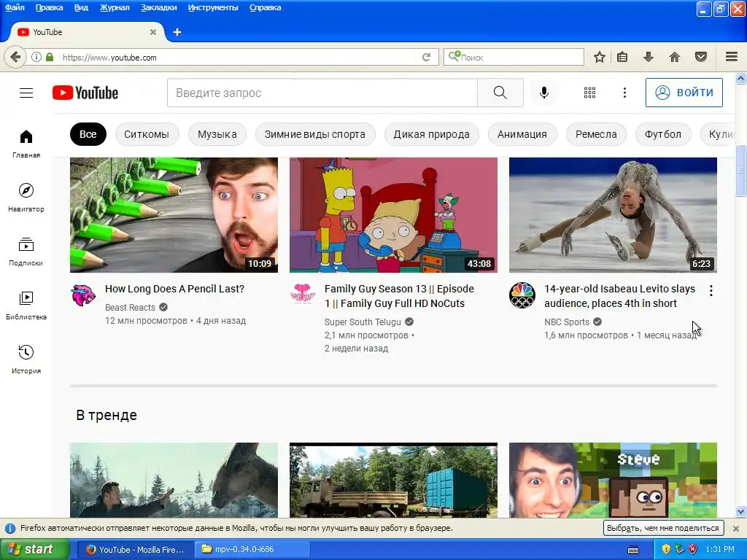The height and width of the screenshot is (560, 747).
Task: Open Библиотека in the sidebar
Action: click(x=26, y=306)
